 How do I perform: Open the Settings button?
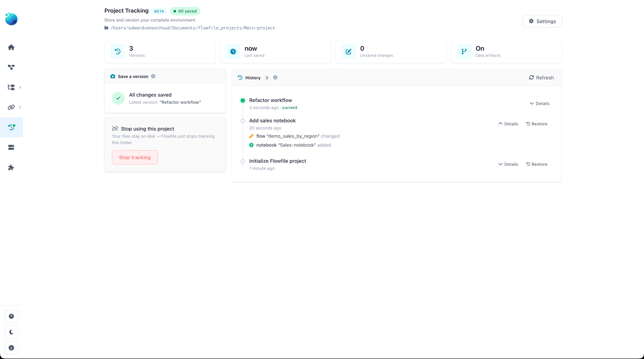pyautogui.click(x=542, y=21)
